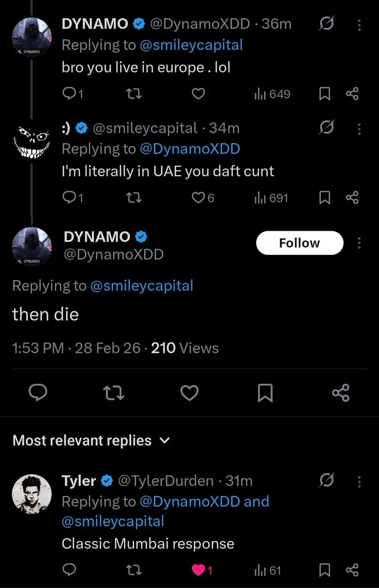Repost the main 'then die' post

tap(115, 393)
